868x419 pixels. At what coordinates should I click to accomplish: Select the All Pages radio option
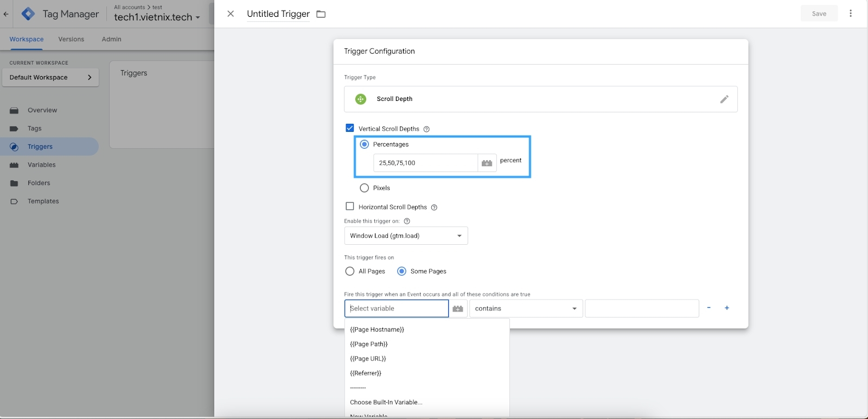pyautogui.click(x=350, y=271)
